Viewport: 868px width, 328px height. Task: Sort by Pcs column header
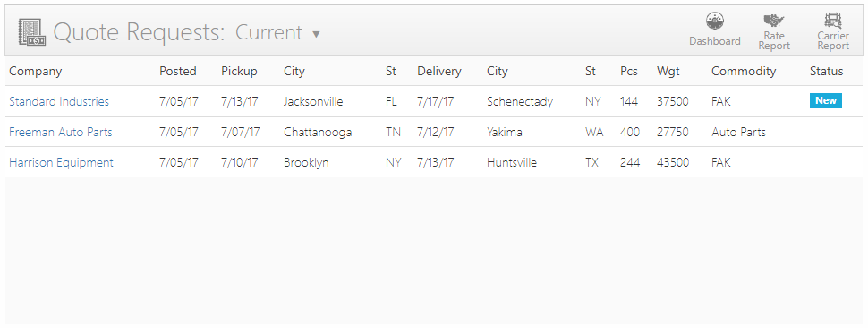(x=629, y=71)
